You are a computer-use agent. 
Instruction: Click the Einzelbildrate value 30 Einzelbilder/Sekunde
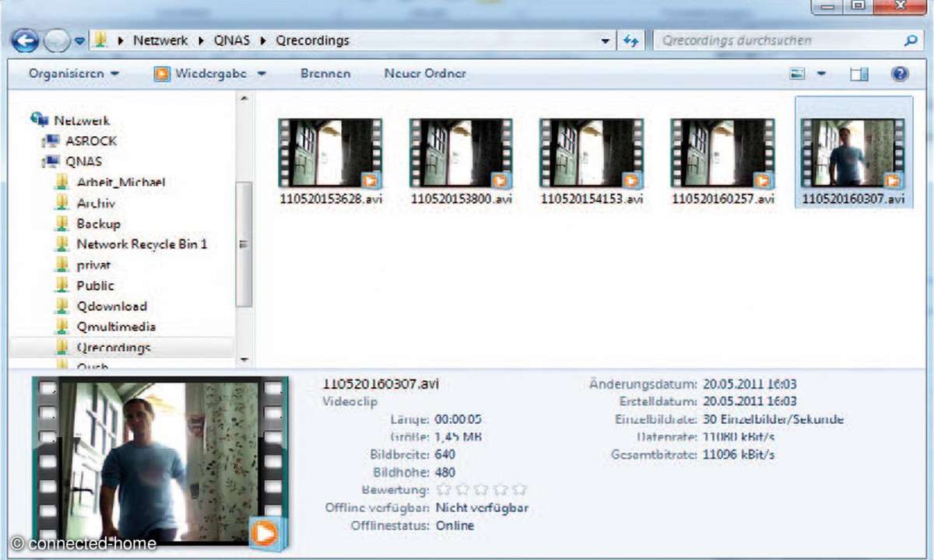pos(773,419)
